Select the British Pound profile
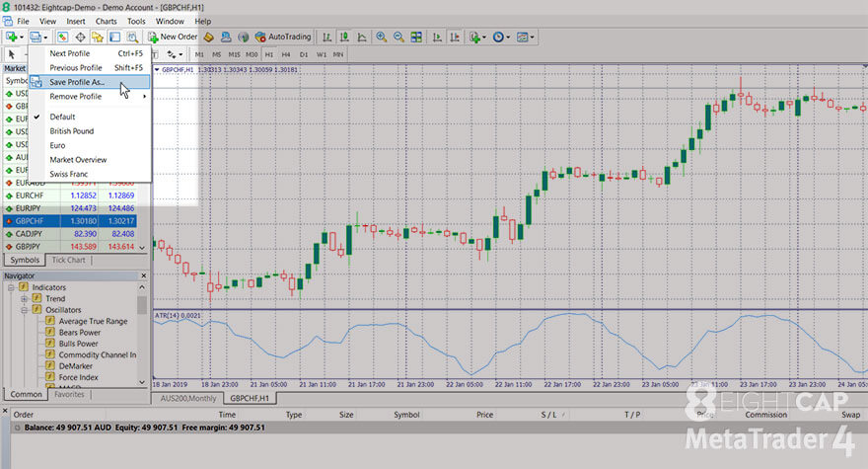Screen dimensions: 868x469 [x=90, y=131]
